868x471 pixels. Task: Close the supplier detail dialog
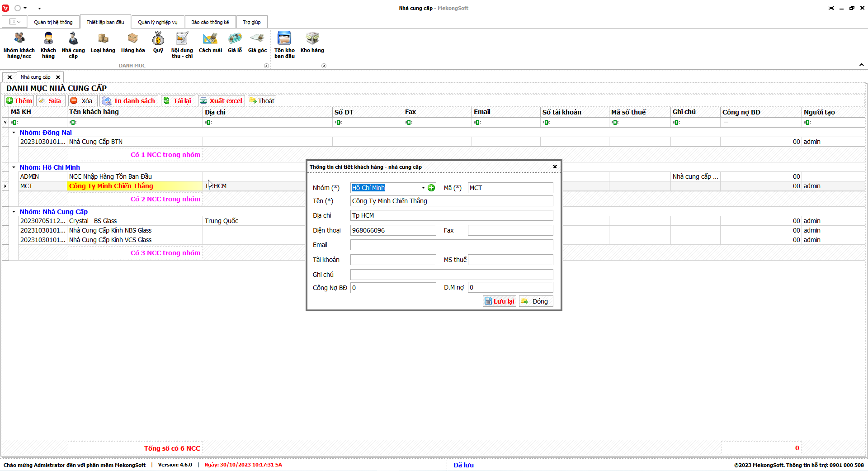555,167
